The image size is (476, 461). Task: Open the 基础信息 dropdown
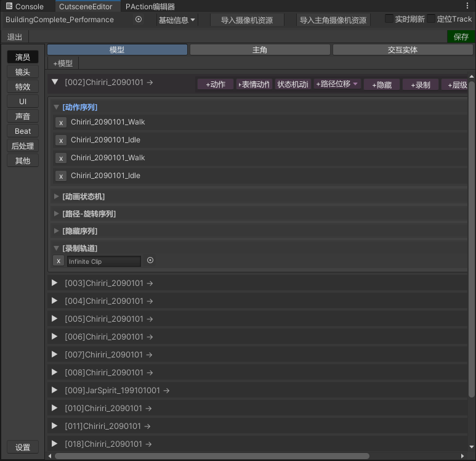pyautogui.click(x=177, y=20)
